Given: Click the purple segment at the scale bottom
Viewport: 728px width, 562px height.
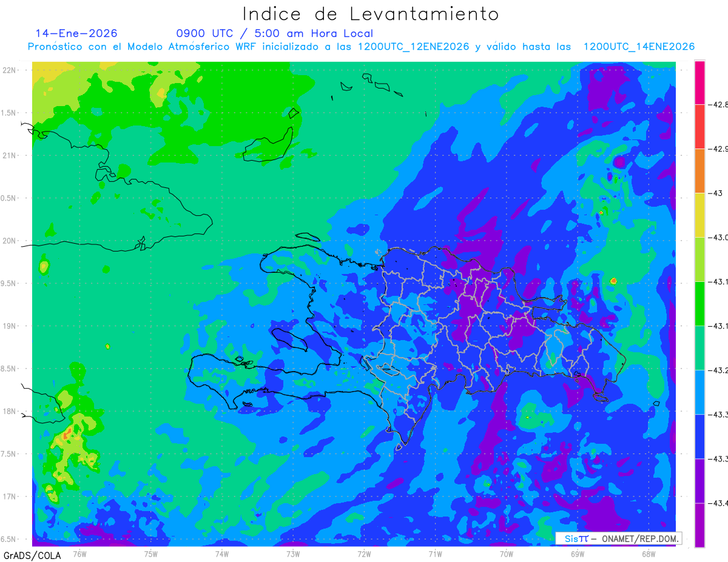Looking at the screenshot, I should [699, 525].
